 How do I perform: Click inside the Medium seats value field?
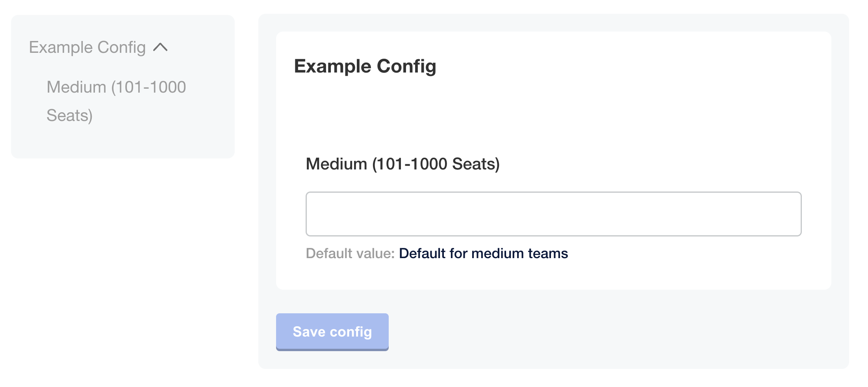(553, 214)
